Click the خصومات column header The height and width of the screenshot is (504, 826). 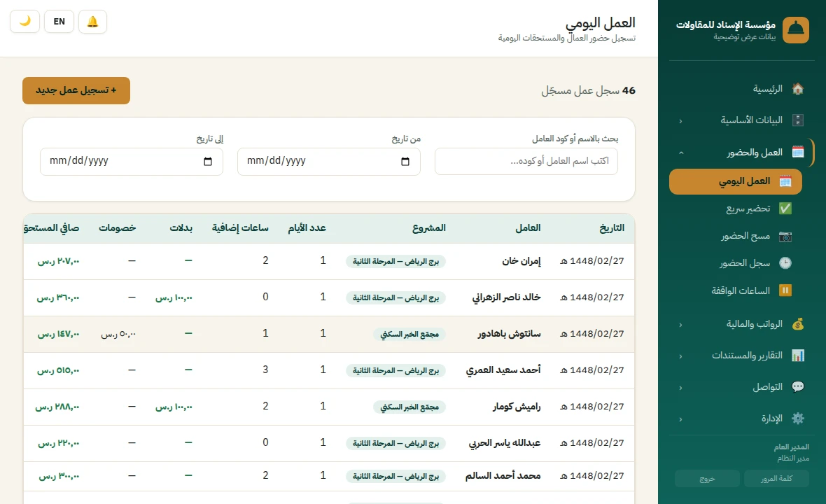tap(118, 228)
